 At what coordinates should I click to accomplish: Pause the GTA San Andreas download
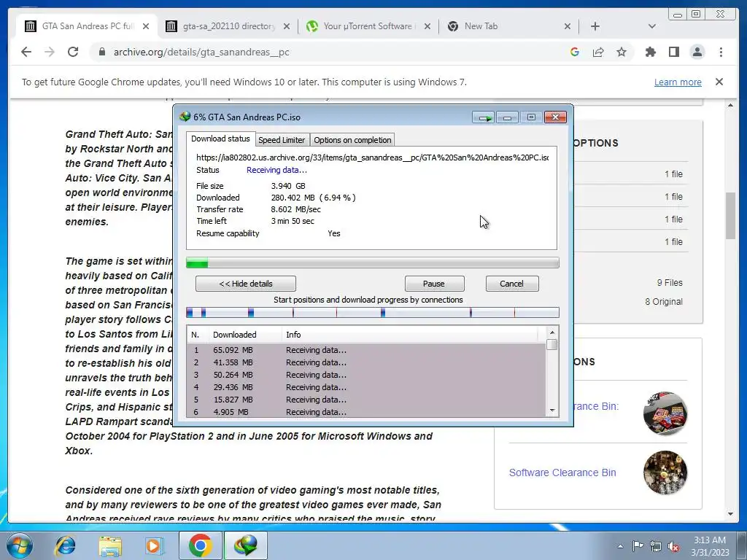[434, 284]
